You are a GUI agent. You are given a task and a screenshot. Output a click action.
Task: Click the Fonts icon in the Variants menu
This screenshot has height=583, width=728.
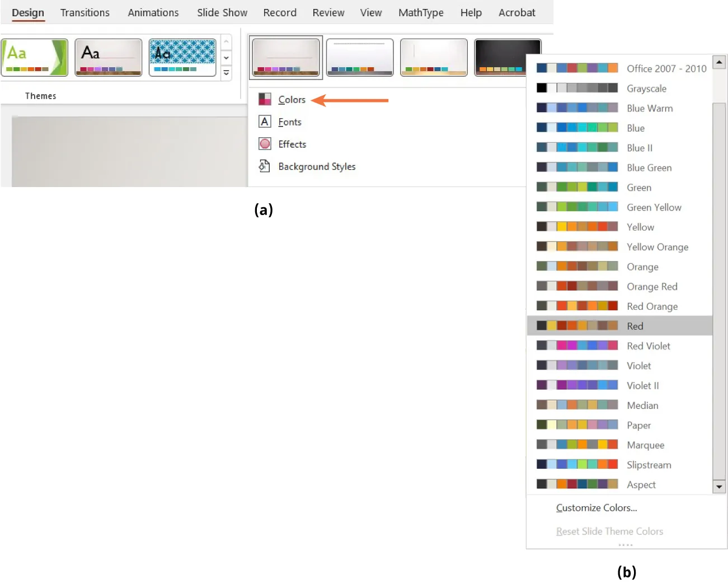pyautogui.click(x=265, y=122)
